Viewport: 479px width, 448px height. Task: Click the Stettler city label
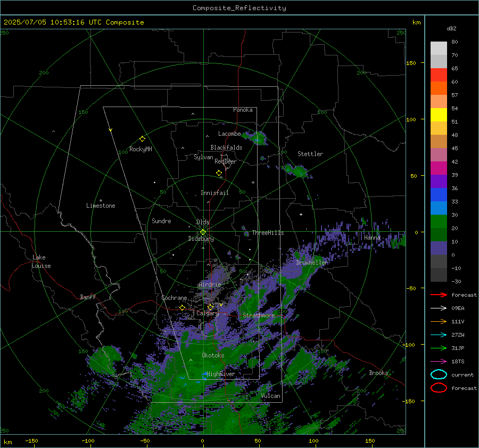(x=310, y=154)
